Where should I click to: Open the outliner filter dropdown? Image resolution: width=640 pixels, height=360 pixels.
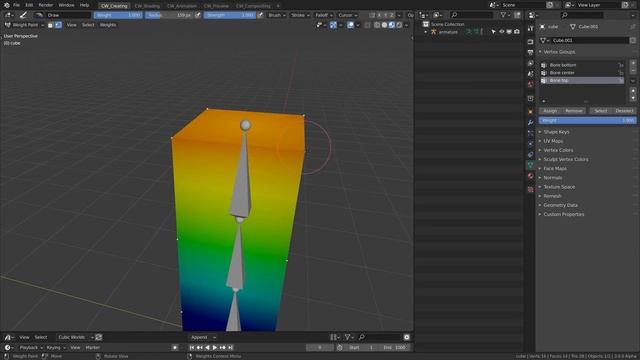505,15
